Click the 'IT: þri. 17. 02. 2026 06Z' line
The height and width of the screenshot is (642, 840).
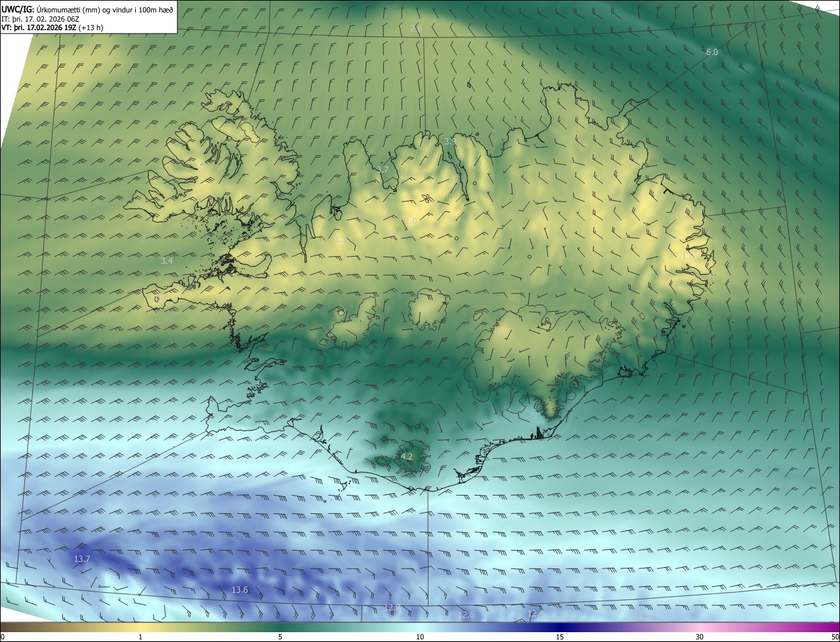(40, 18)
